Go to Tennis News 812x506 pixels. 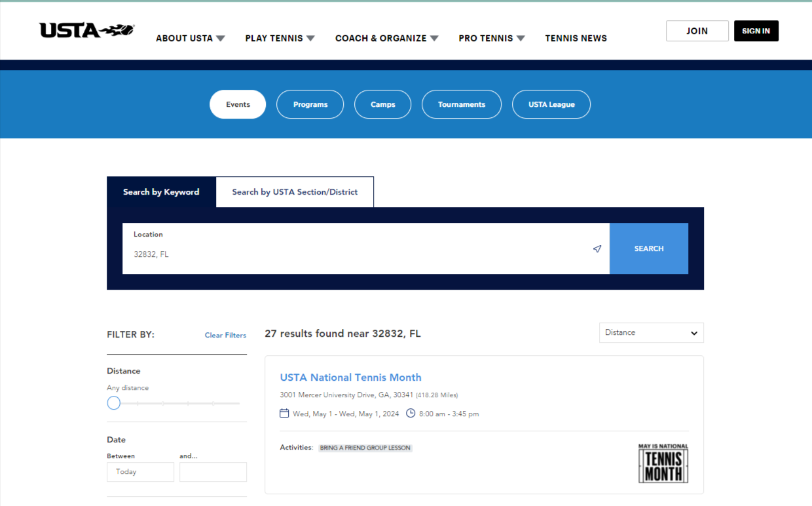[x=576, y=38]
